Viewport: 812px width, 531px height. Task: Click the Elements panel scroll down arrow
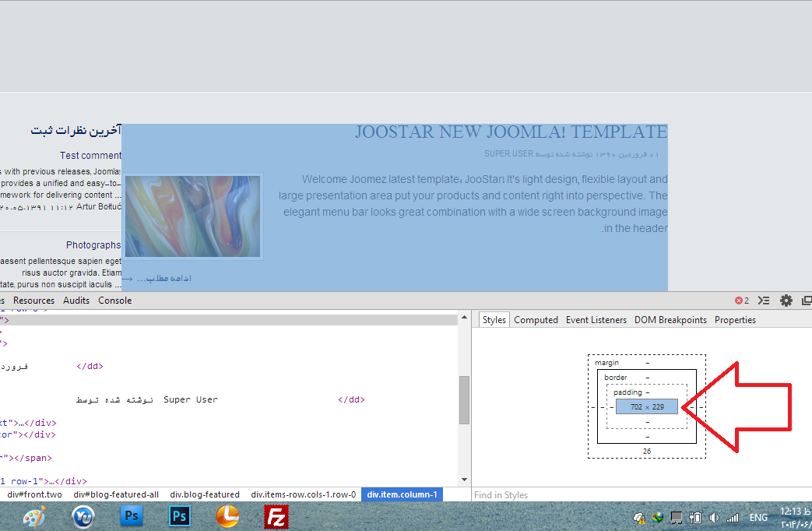point(464,480)
